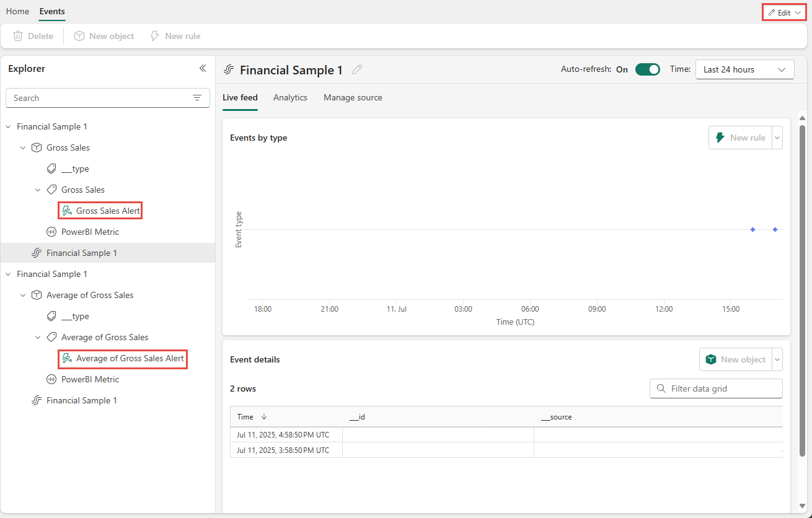812x518 pixels.
Task: Click the New rule lightning icon in the toolbar
Action: pos(155,36)
